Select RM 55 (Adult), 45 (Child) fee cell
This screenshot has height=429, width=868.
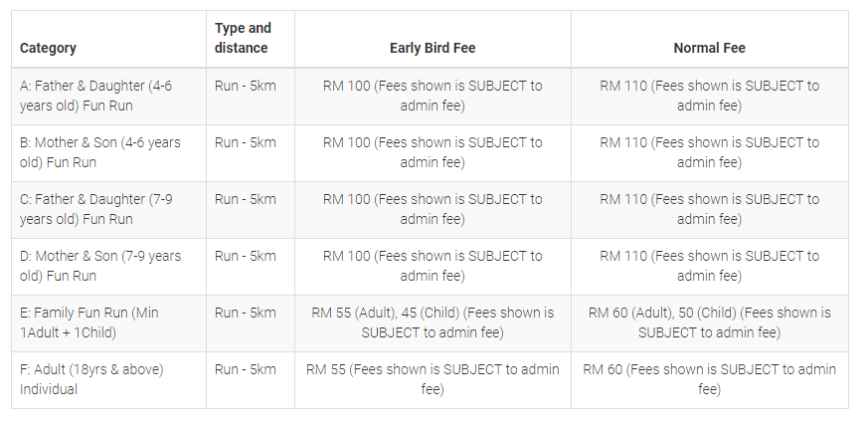433,322
